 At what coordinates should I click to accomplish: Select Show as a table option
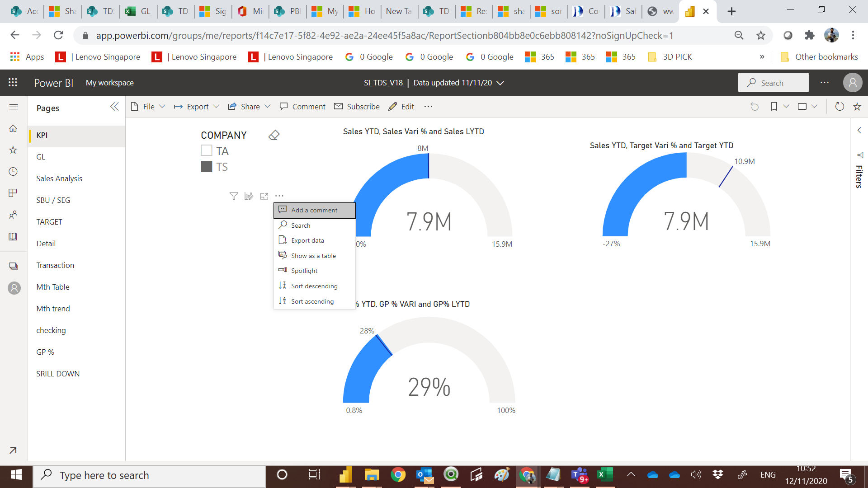point(314,256)
